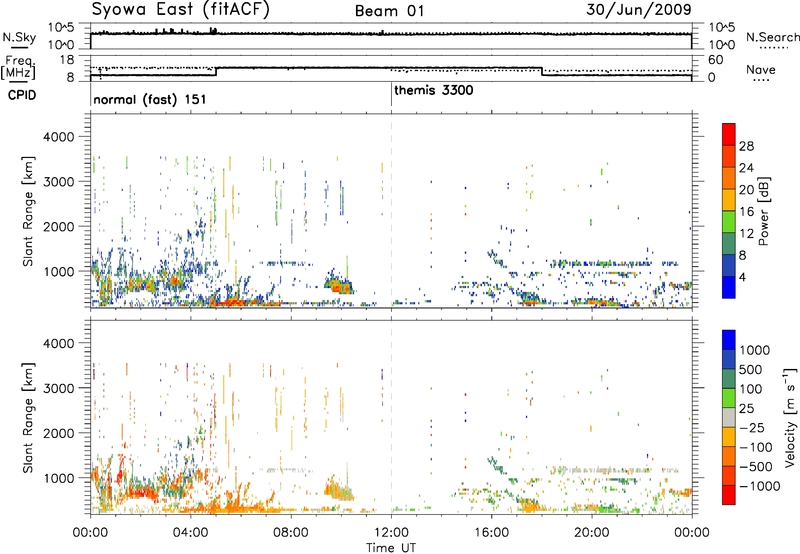The width and height of the screenshot is (800, 554).
Task: Click the 'Syowa East (fitACF)' title
Action: (180, 10)
